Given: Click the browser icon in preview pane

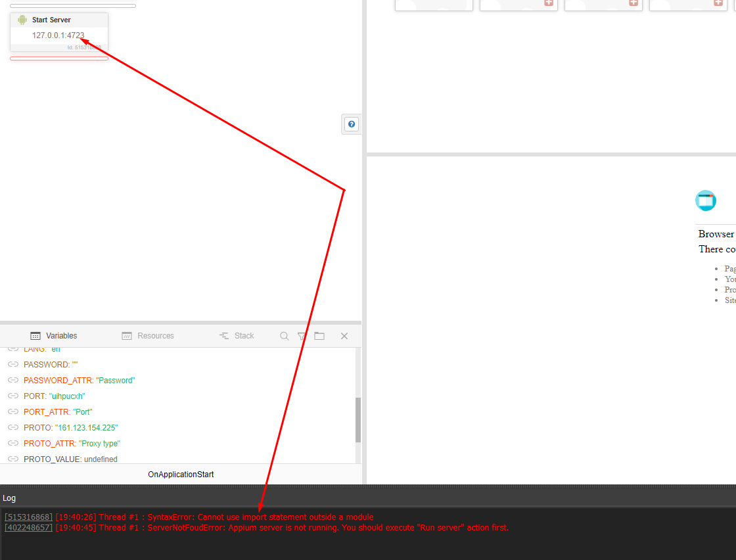Looking at the screenshot, I should (x=706, y=200).
